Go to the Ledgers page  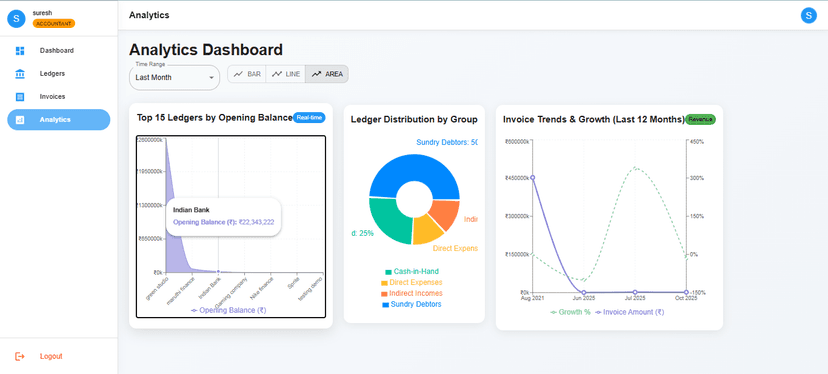(x=59, y=73)
